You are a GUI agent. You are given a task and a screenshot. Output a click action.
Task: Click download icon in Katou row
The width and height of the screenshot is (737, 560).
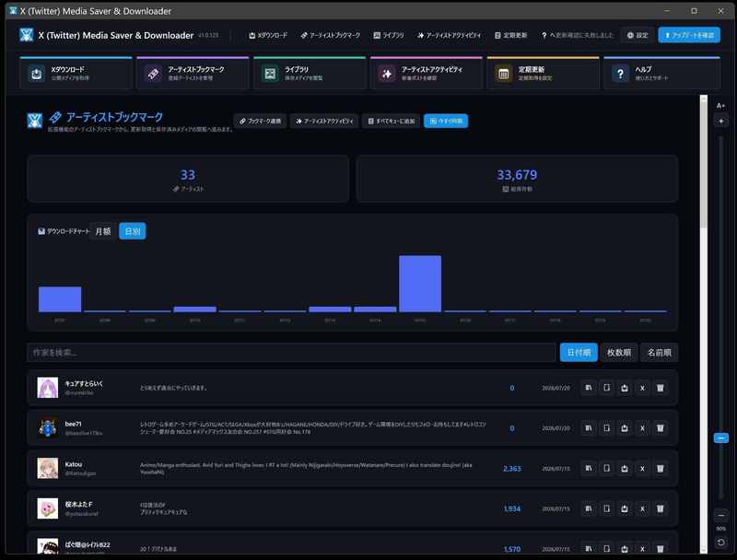[625, 469]
